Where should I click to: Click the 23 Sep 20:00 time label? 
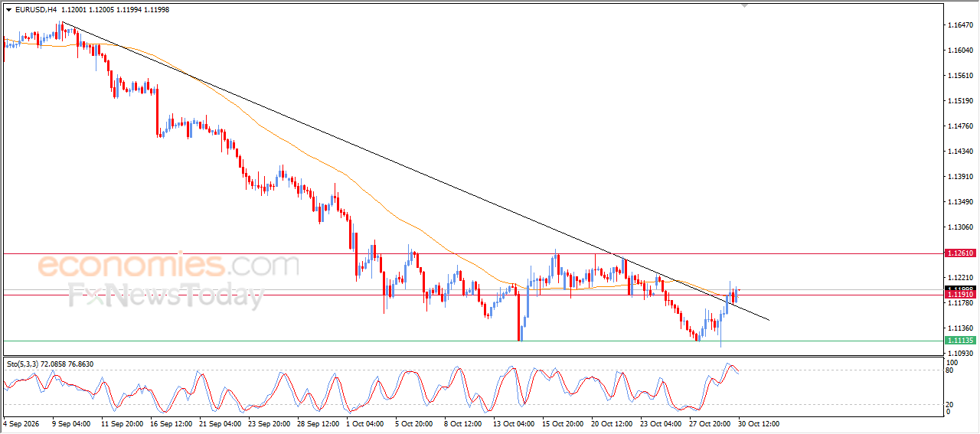pyautogui.click(x=269, y=423)
